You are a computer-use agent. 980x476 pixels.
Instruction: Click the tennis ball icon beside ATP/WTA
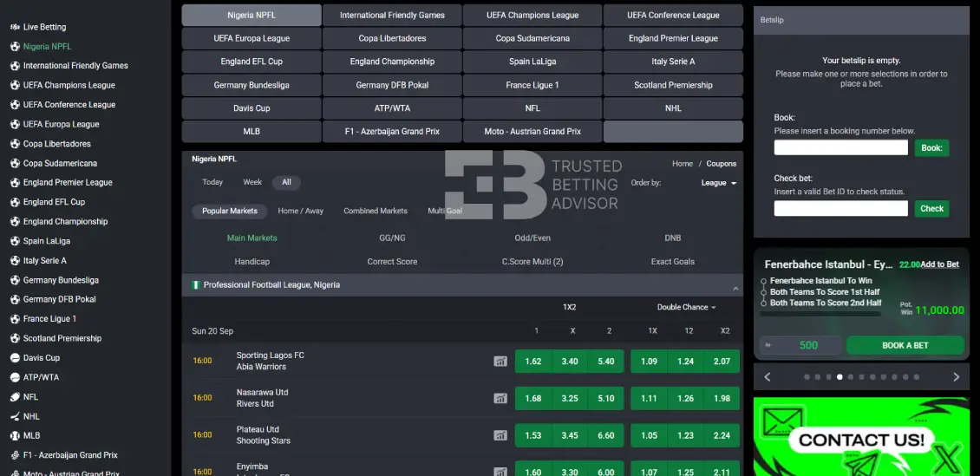[15, 377]
